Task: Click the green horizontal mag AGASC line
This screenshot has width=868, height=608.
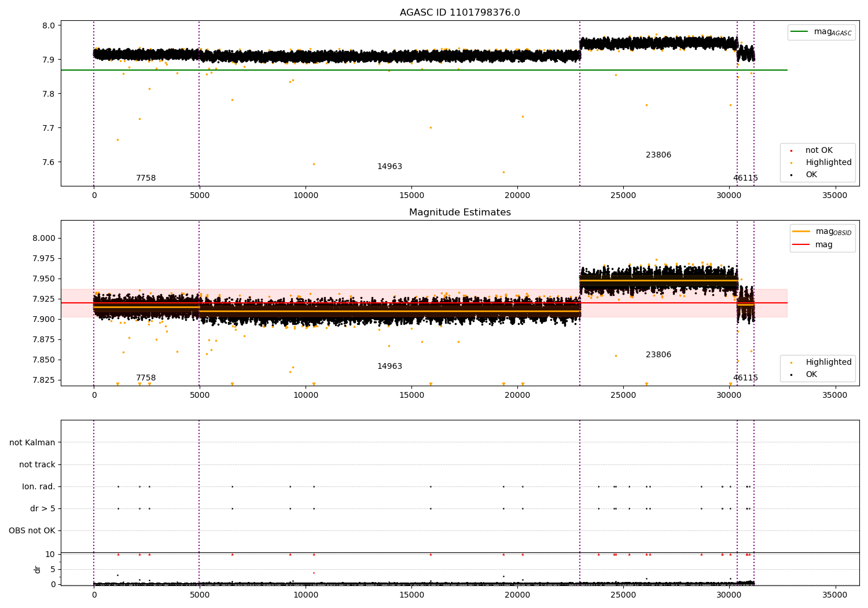Action: (424, 70)
